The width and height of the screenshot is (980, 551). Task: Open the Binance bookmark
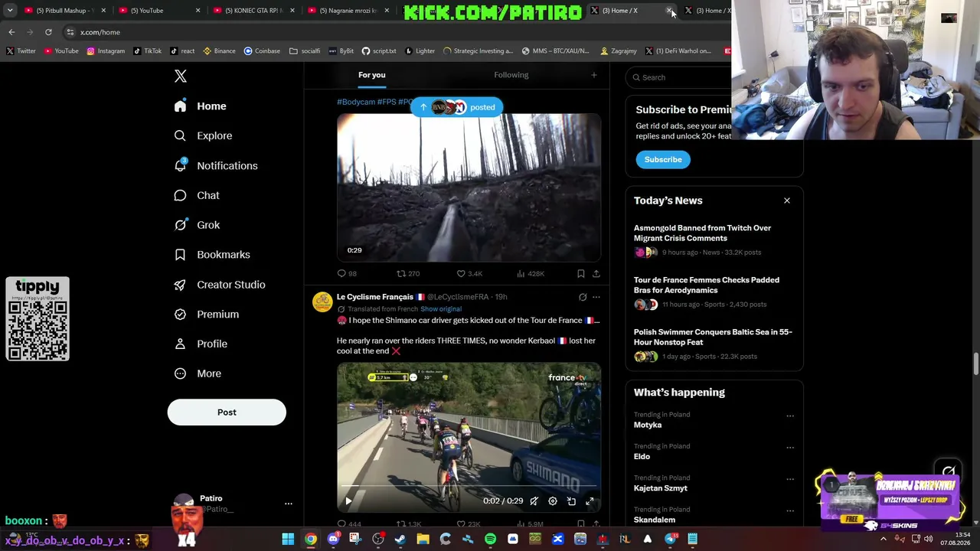pos(218,51)
